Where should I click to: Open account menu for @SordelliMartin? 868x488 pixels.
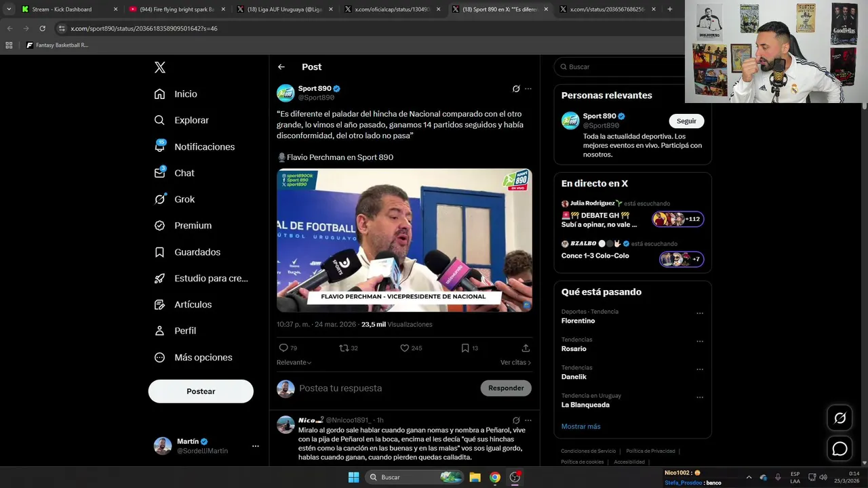pyautogui.click(x=206, y=446)
